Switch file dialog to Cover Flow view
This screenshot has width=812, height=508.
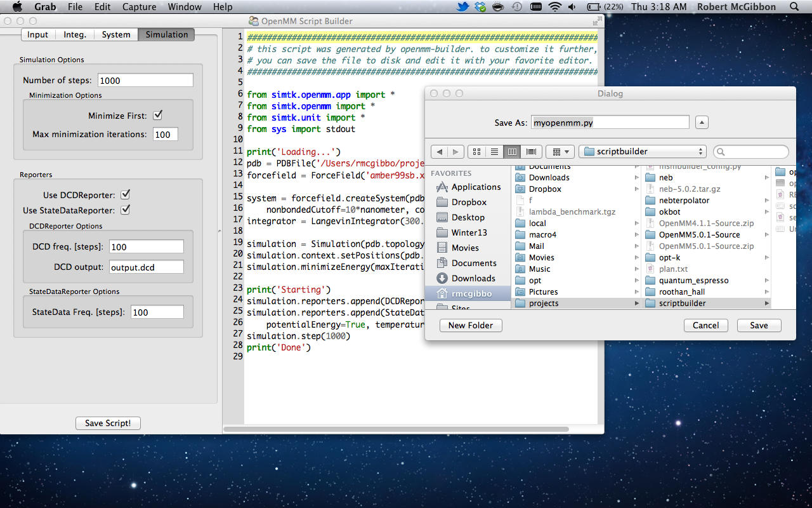[x=530, y=152]
